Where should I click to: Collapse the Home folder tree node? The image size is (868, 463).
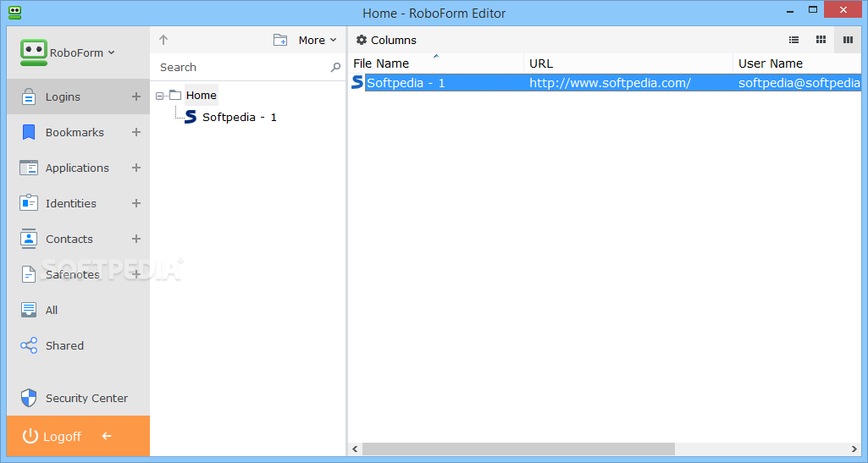point(159,96)
